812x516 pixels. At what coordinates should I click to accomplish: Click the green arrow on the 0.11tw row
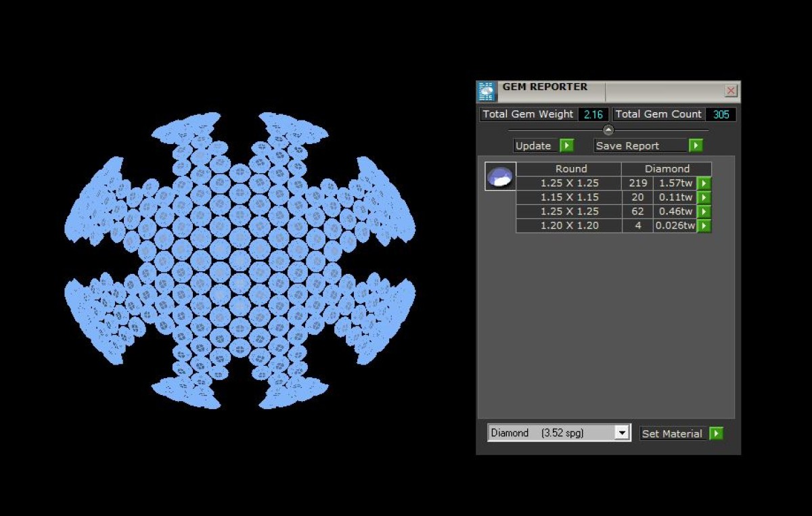(x=704, y=197)
